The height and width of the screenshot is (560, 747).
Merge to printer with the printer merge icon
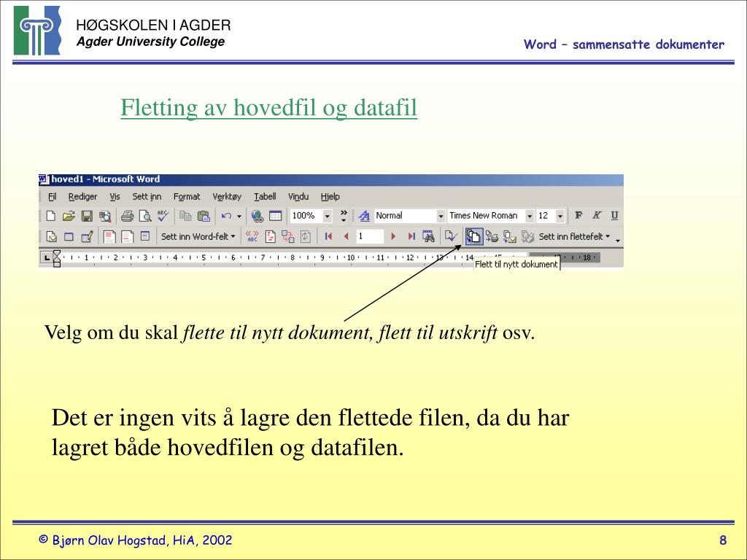(492, 236)
